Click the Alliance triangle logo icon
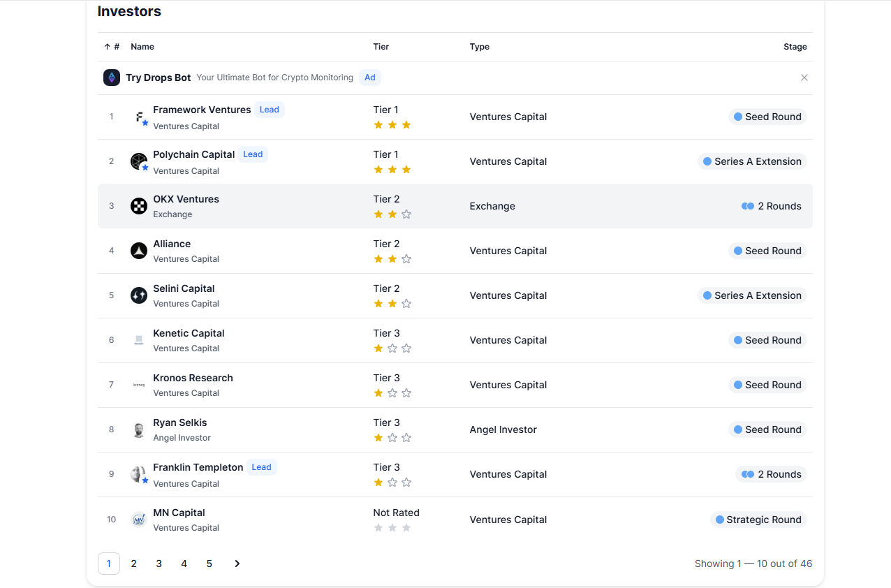891x588 pixels. [139, 251]
